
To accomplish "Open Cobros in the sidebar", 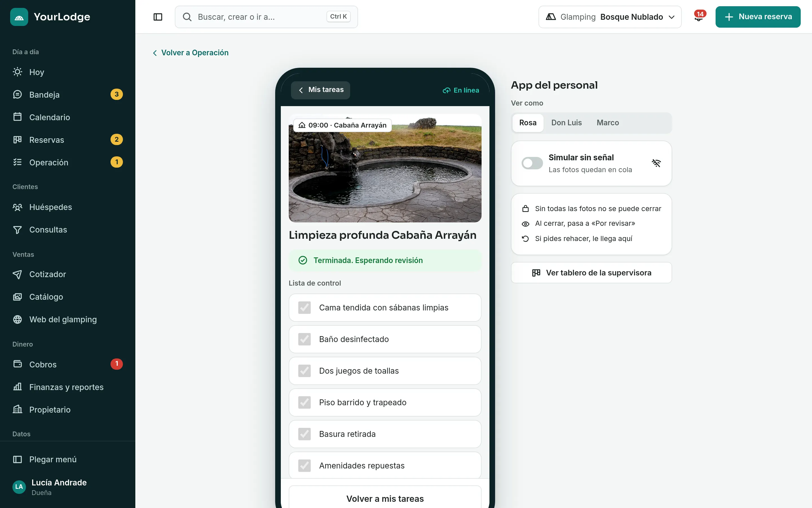I will [67, 364].
